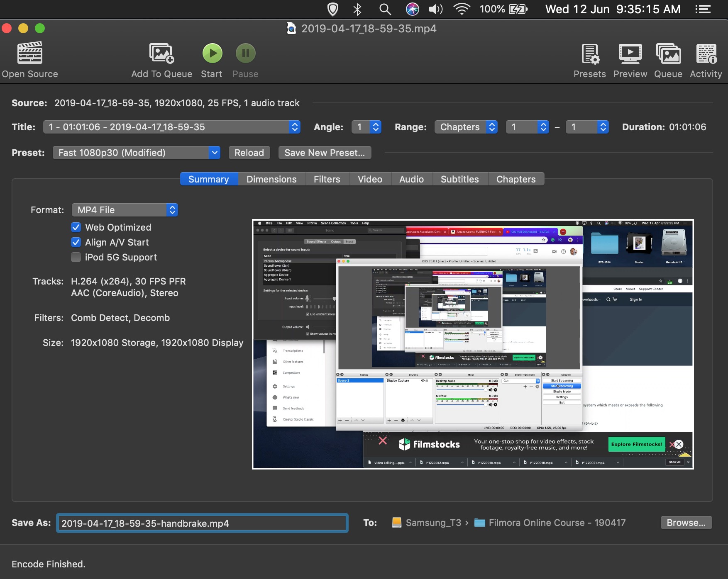Click the source preview thumbnail image
Image resolution: width=728 pixels, height=579 pixels.
(473, 344)
